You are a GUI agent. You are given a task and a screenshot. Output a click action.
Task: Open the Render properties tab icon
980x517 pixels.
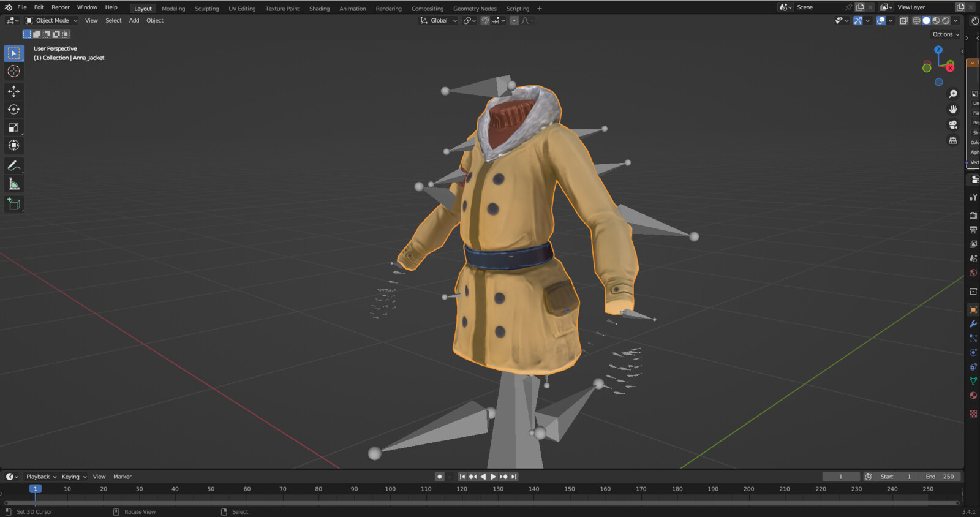973,216
